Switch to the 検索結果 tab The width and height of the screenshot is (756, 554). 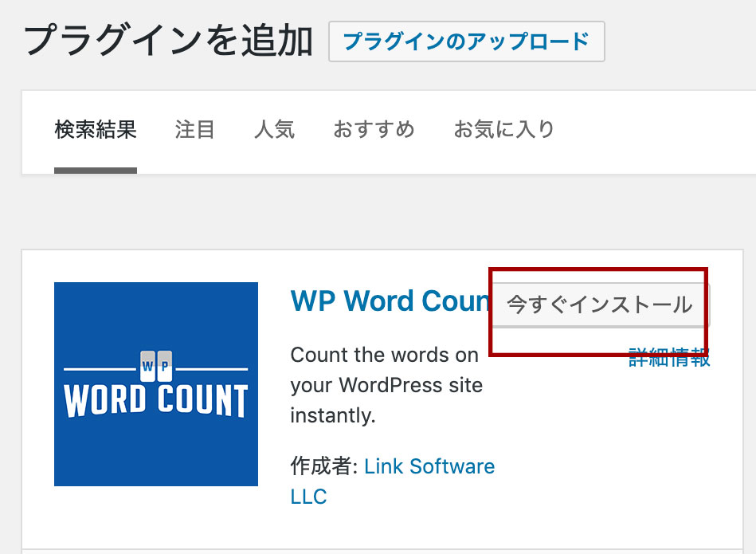tap(96, 129)
